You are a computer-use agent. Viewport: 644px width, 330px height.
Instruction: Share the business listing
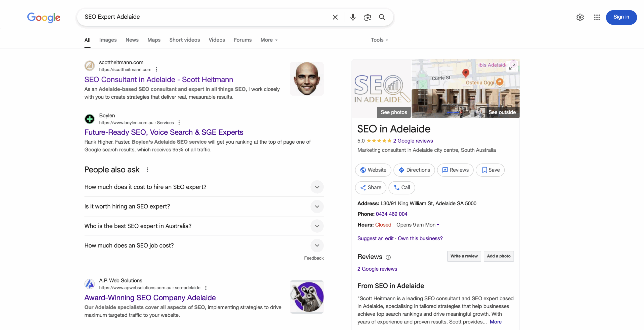tap(371, 188)
